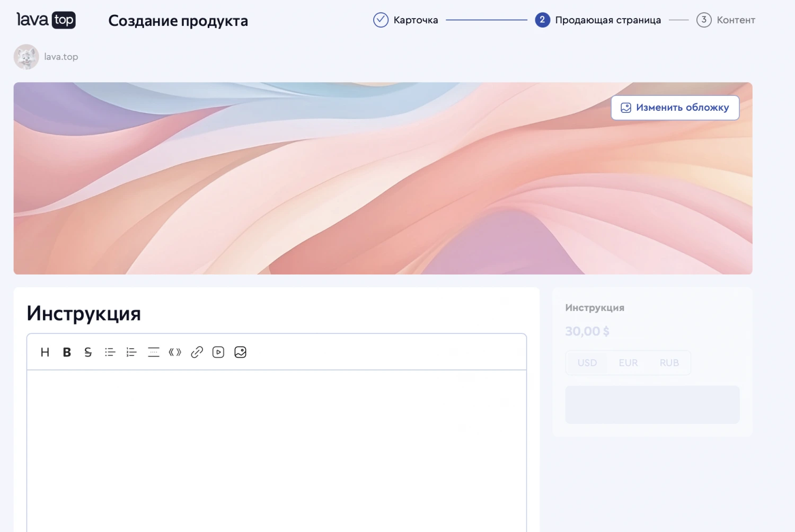Apply heading format with H icon
The width and height of the screenshot is (795, 532).
(45, 352)
